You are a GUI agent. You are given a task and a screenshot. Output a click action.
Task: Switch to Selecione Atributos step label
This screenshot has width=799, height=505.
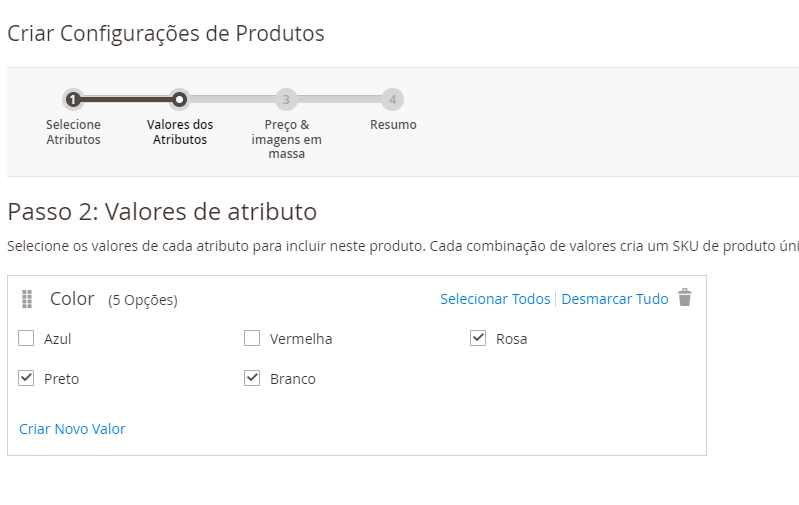tap(73, 132)
